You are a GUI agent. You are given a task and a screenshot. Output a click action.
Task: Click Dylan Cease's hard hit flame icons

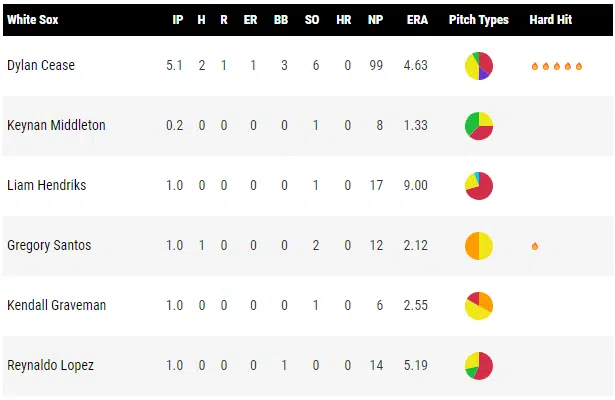click(556, 66)
